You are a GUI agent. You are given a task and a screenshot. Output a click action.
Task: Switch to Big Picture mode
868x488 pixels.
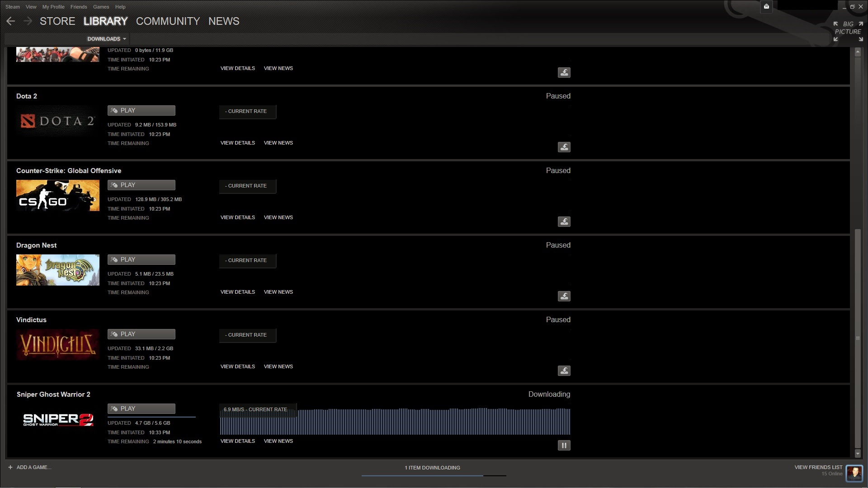(848, 31)
